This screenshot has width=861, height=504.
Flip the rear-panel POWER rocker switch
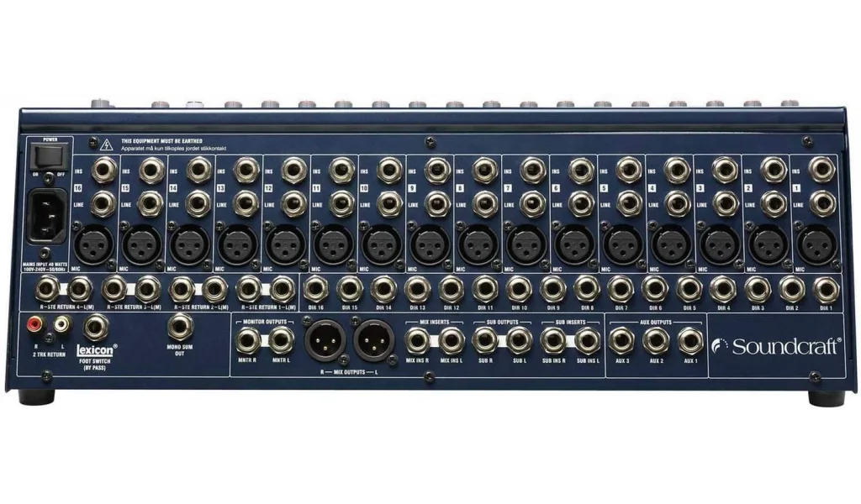(46, 156)
